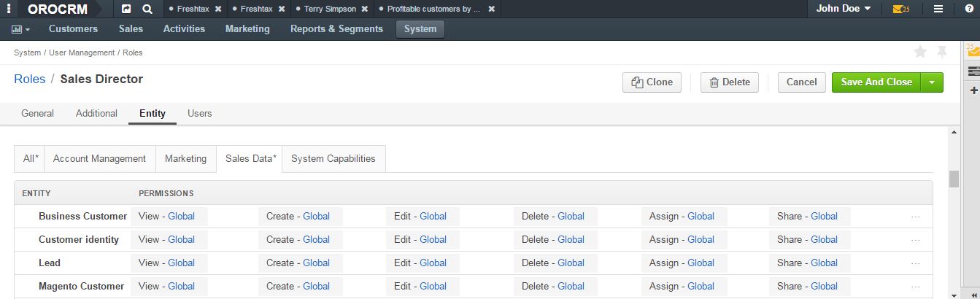
Task: Show the Account Management category tab
Action: (100, 159)
